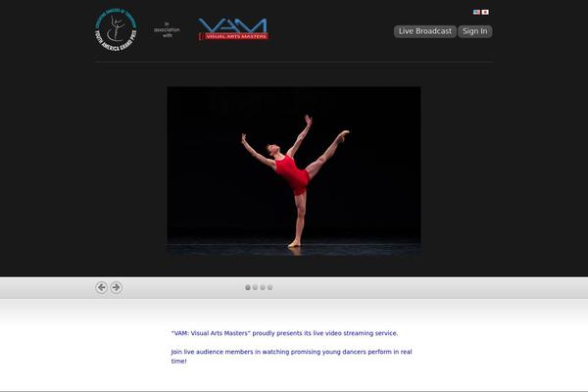Switch language using the US flag icon
588x392 pixels.
click(476, 12)
